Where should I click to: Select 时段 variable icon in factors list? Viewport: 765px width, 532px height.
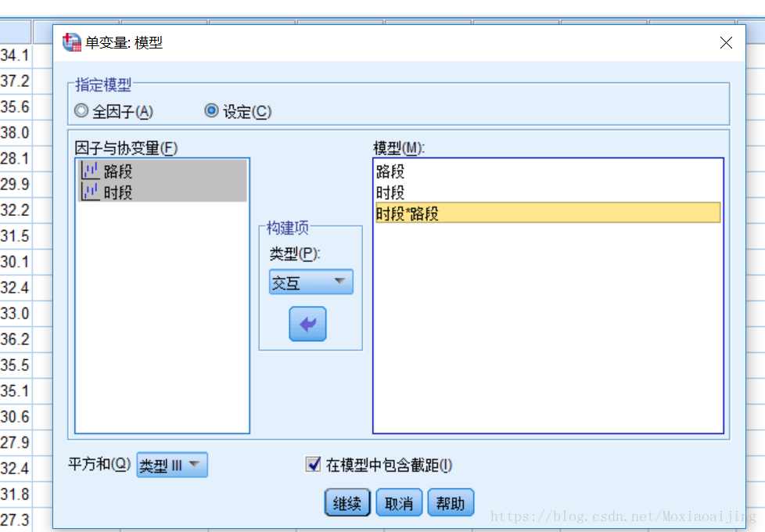(90, 192)
